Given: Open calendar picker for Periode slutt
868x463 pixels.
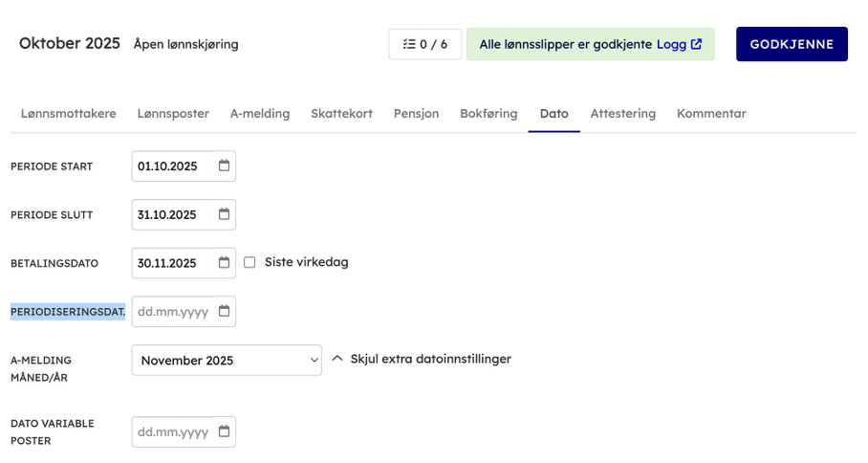Looking at the screenshot, I should [x=224, y=214].
